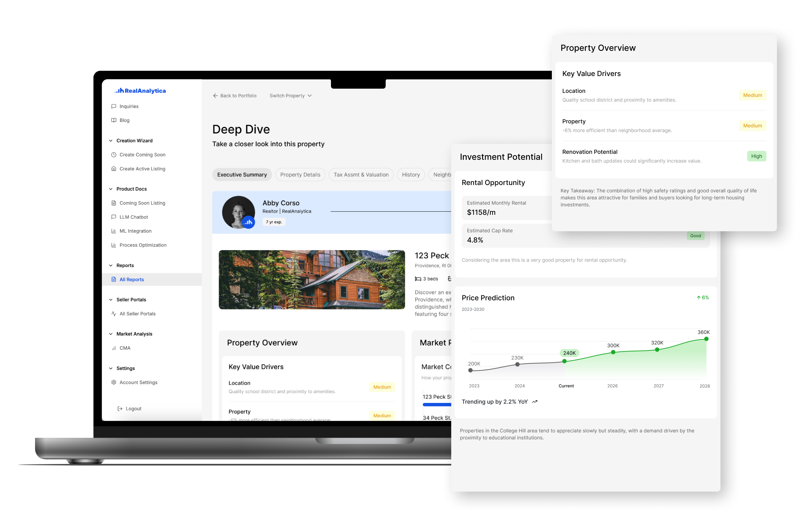Open the ML Integration docs

coord(135,231)
